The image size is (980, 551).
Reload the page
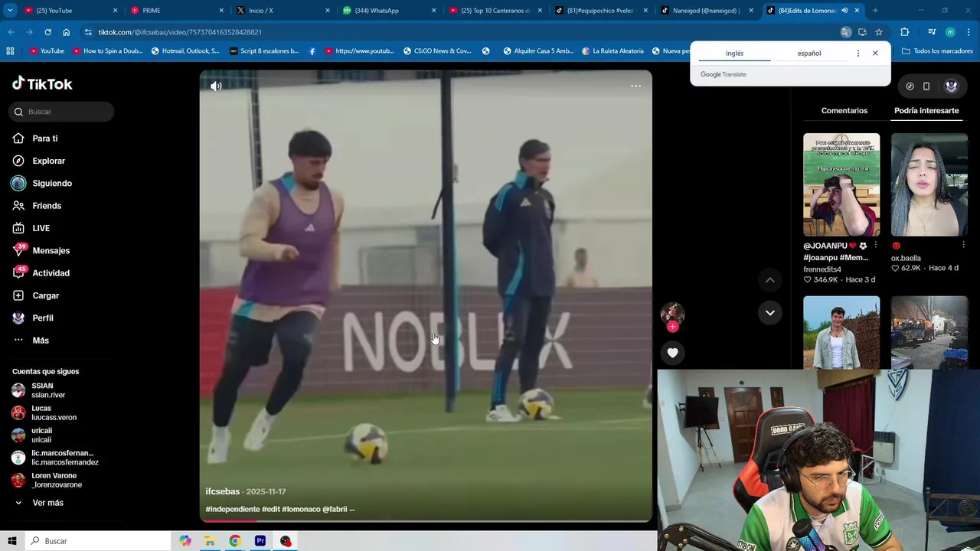coord(47,32)
